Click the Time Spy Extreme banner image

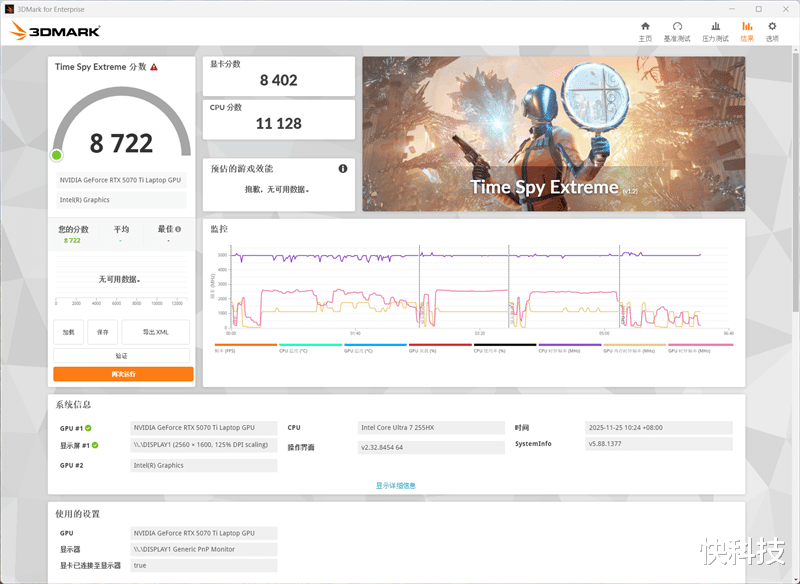554,134
